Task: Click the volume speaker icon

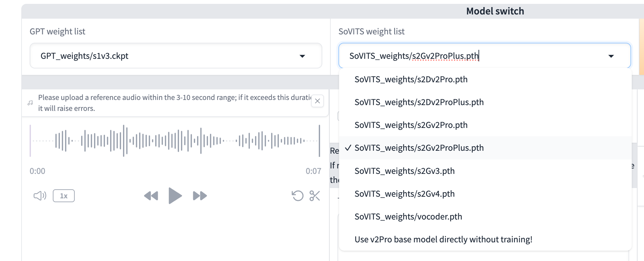Action: (40, 196)
